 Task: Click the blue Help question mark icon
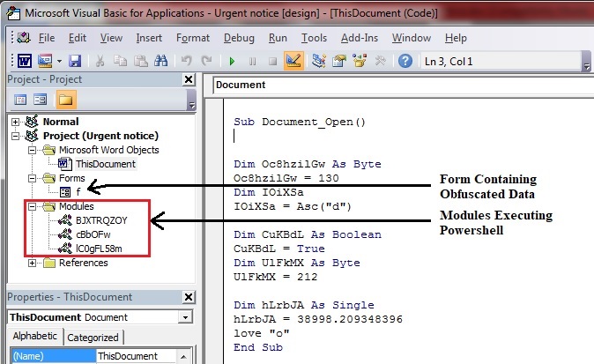click(405, 61)
